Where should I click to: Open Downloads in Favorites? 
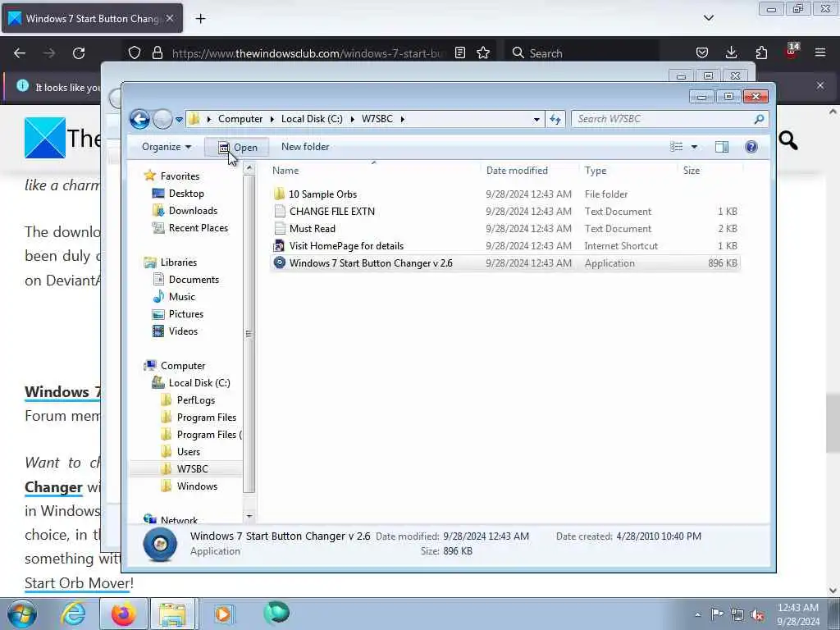point(193,211)
